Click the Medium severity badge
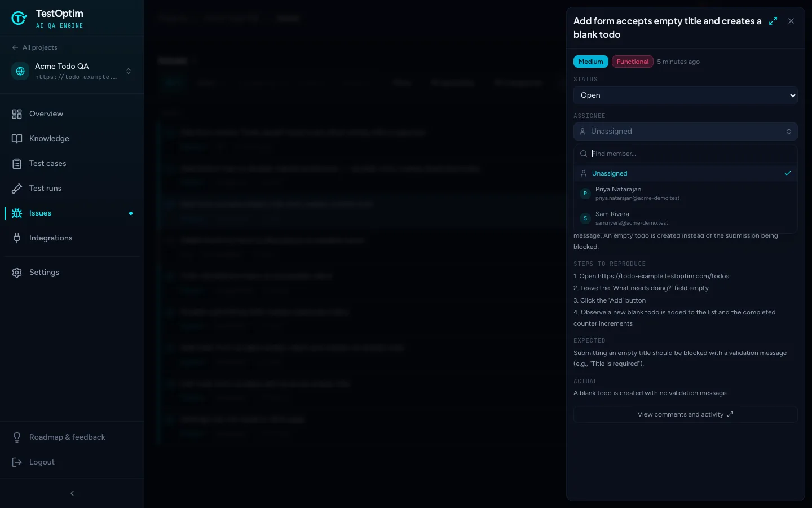The height and width of the screenshot is (508, 812). [x=591, y=62]
